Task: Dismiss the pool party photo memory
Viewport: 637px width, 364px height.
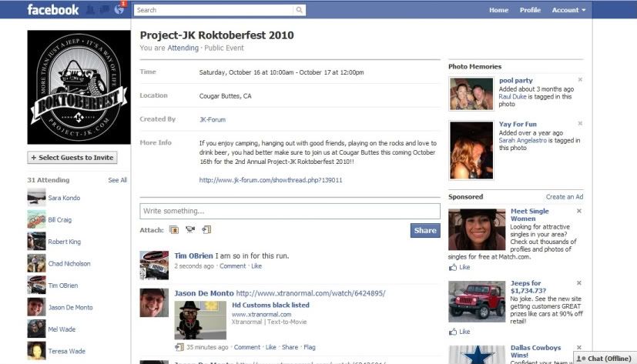Action: tap(580, 80)
